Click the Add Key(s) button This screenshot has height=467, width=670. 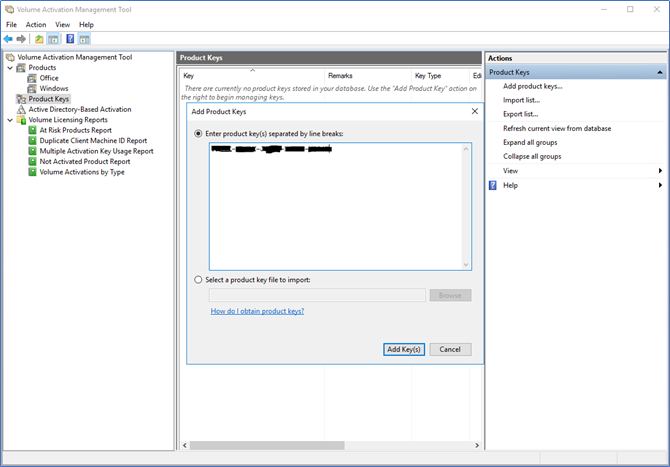tap(404, 350)
